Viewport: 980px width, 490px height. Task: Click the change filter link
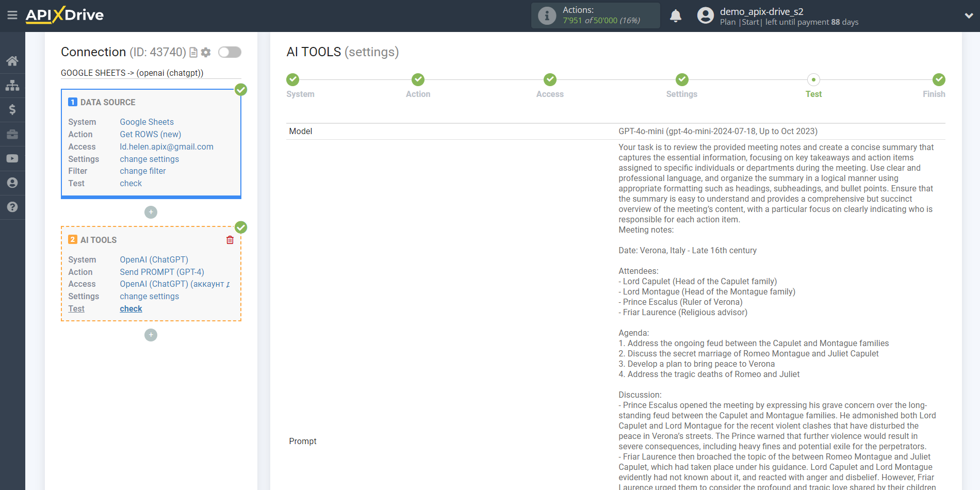pyautogui.click(x=142, y=171)
